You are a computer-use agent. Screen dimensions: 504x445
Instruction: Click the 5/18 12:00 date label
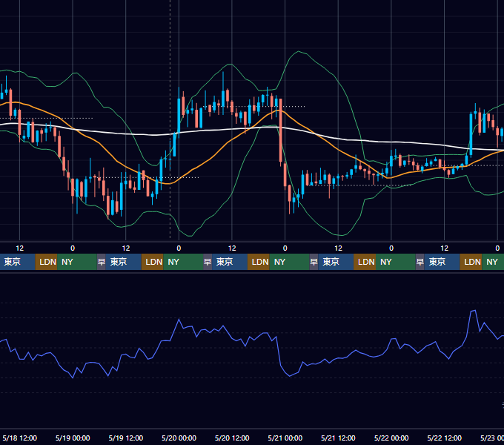tap(19, 438)
